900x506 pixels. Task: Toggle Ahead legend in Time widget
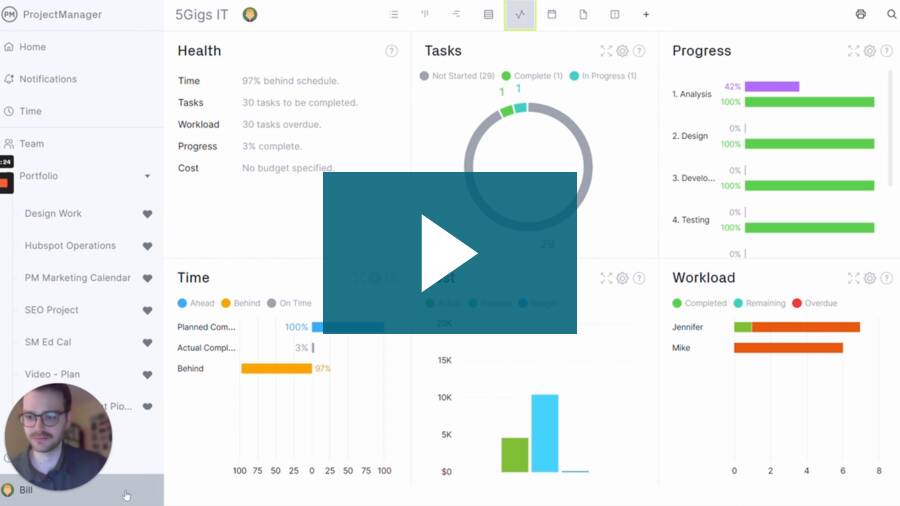[x=196, y=303]
